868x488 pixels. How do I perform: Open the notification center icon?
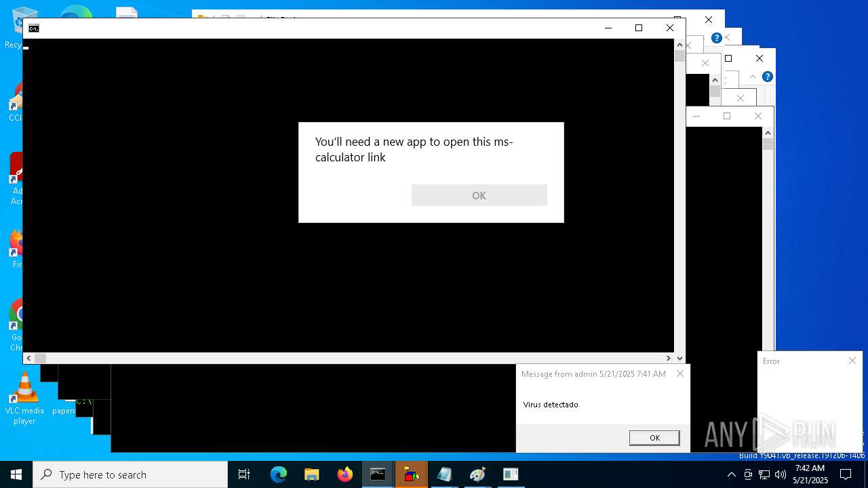point(846,474)
